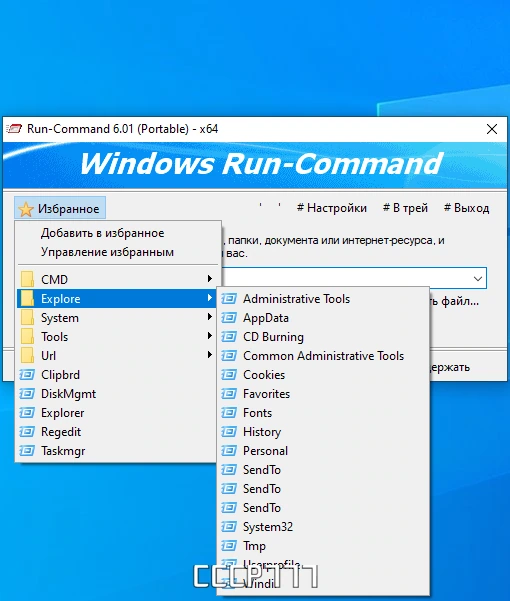Launch the Taskmgr favorite
This screenshot has width=510, height=601.
(x=116, y=451)
